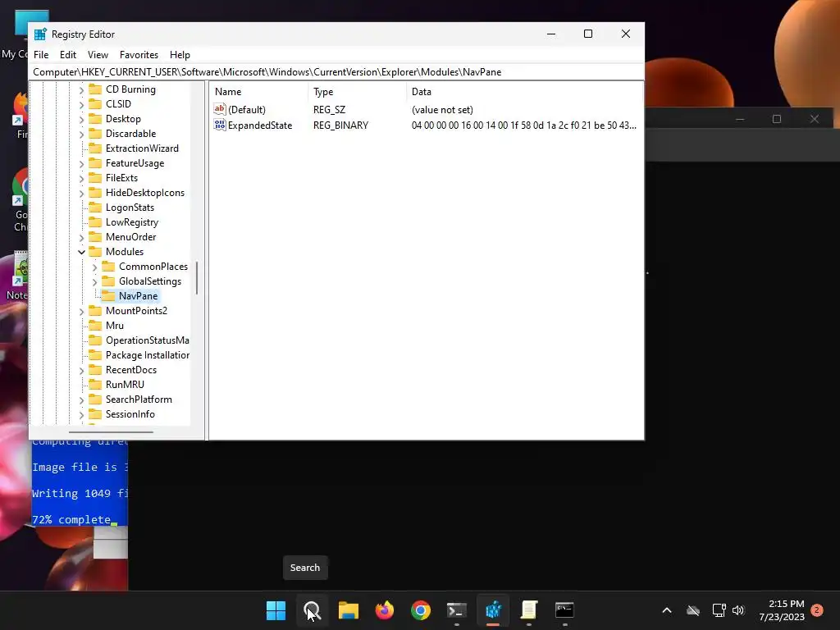This screenshot has height=630, width=840.
Task: Select the MenuOrder key
Action: pyautogui.click(x=130, y=237)
